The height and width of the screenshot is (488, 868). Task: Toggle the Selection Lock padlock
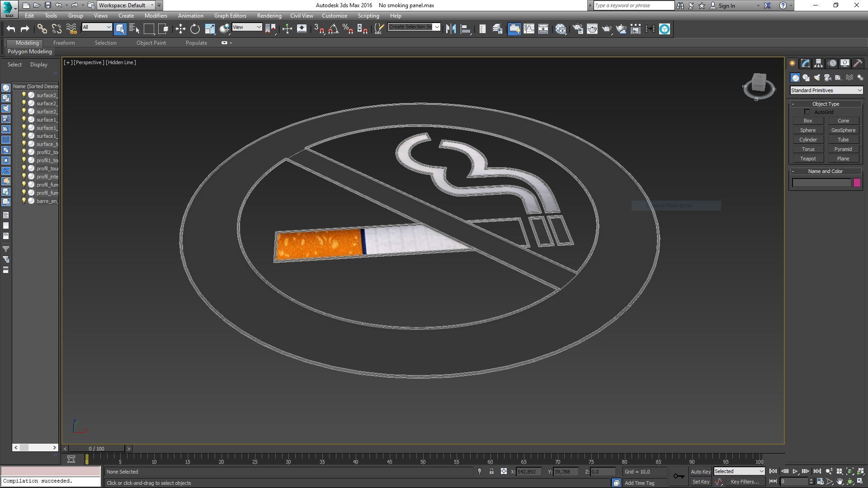(x=491, y=471)
